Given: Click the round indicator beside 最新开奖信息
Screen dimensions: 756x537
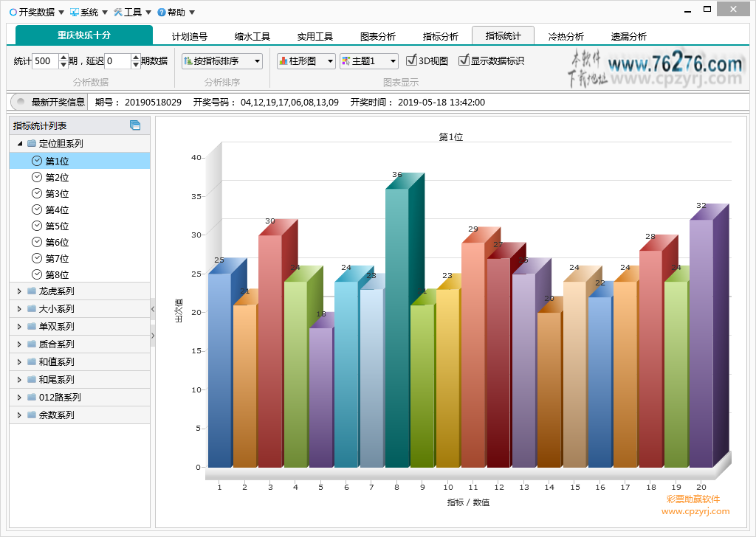Looking at the screenshot, I should [20, 102].
